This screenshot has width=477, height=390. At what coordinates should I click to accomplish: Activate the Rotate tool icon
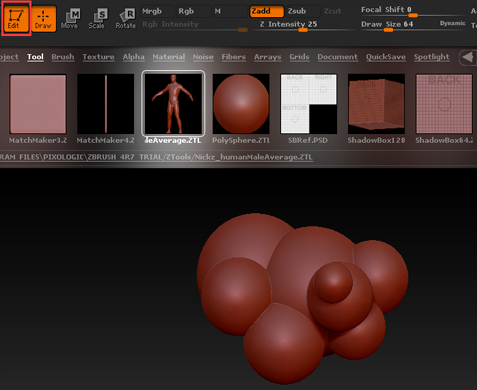[126, 18]
